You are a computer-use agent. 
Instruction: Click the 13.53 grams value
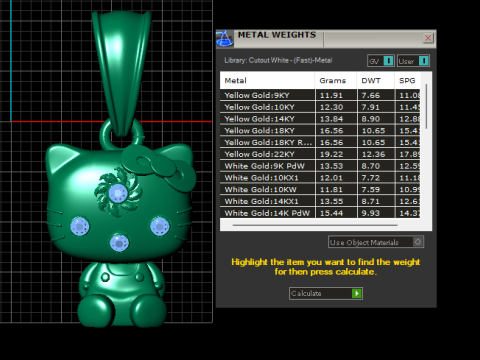click(331, 166)
